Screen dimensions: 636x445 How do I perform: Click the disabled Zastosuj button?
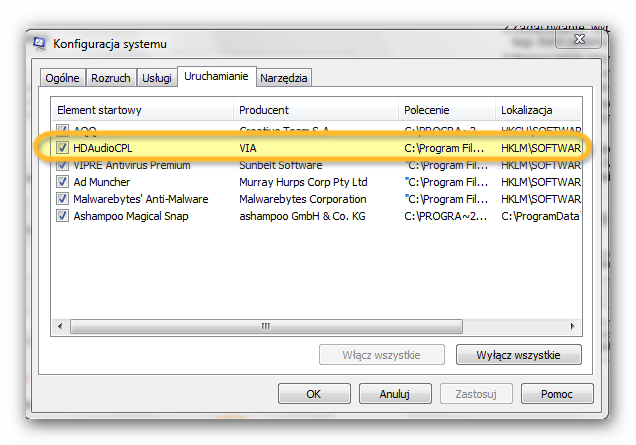tap(476, 394)
